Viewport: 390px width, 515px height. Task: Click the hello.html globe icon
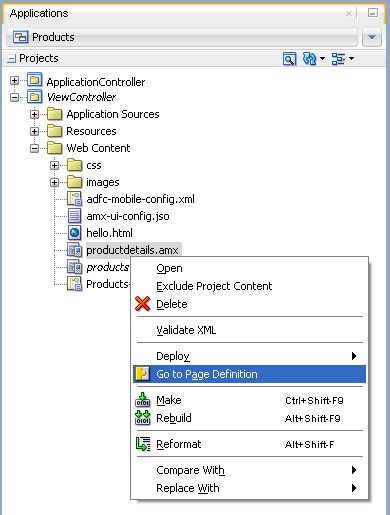pyautogui.click(x=74, y=233)
